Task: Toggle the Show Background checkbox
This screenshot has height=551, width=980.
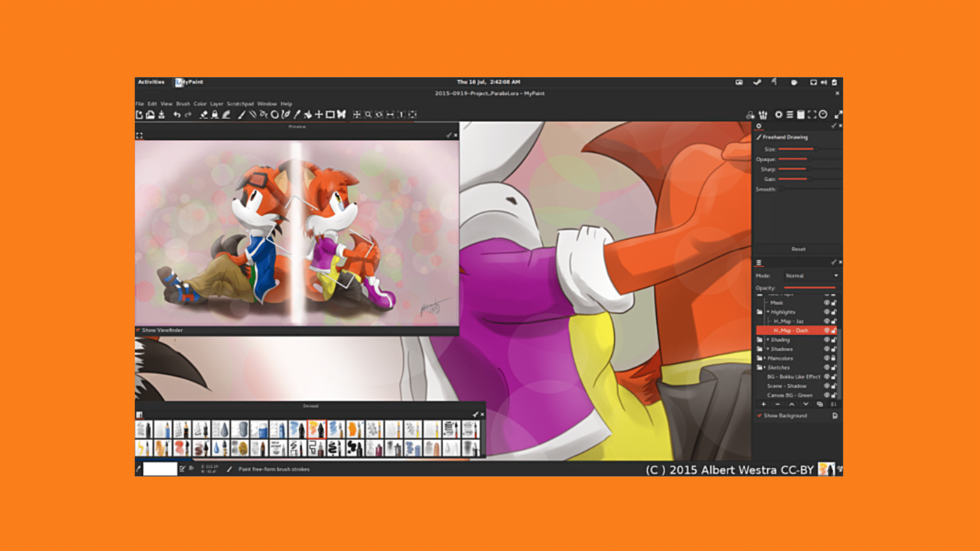Action: tap(759, 416)
